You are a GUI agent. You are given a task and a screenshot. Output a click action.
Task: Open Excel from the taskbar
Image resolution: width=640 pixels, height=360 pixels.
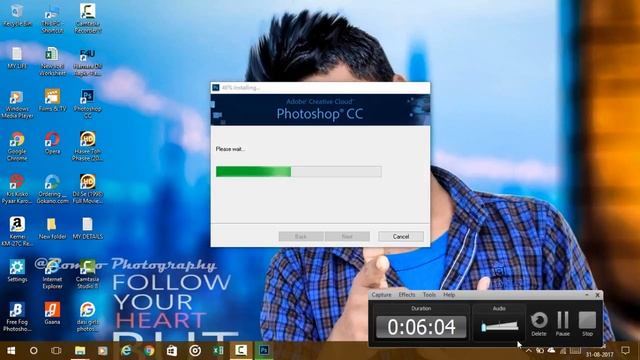[218, 351]
